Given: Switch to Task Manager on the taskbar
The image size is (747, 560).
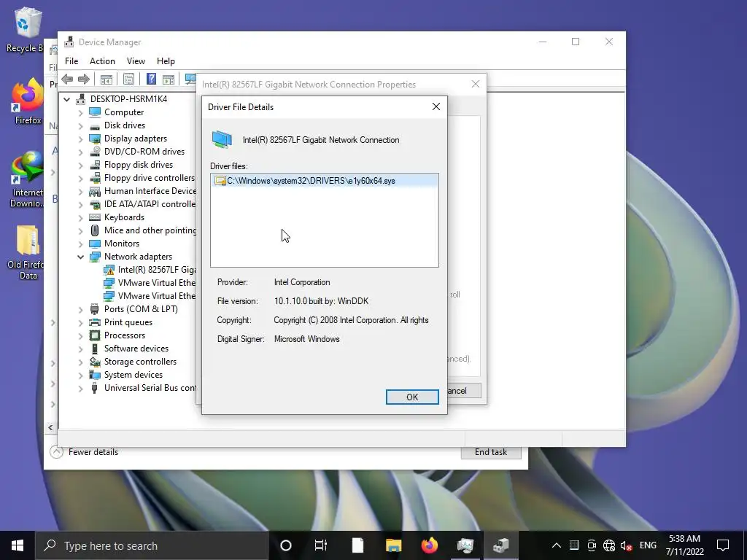Looking at the screenshot, I should [465, 545].
